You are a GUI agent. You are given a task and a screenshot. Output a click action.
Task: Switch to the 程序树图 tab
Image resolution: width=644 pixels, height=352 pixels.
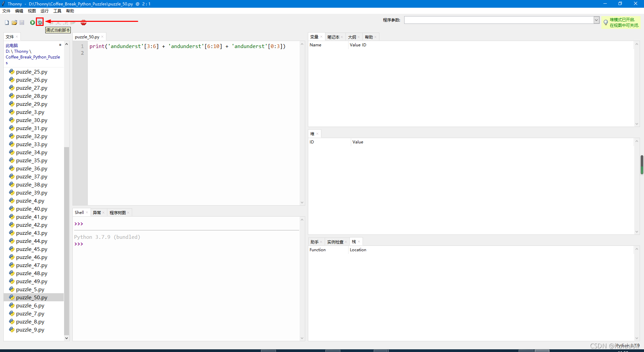117,213
